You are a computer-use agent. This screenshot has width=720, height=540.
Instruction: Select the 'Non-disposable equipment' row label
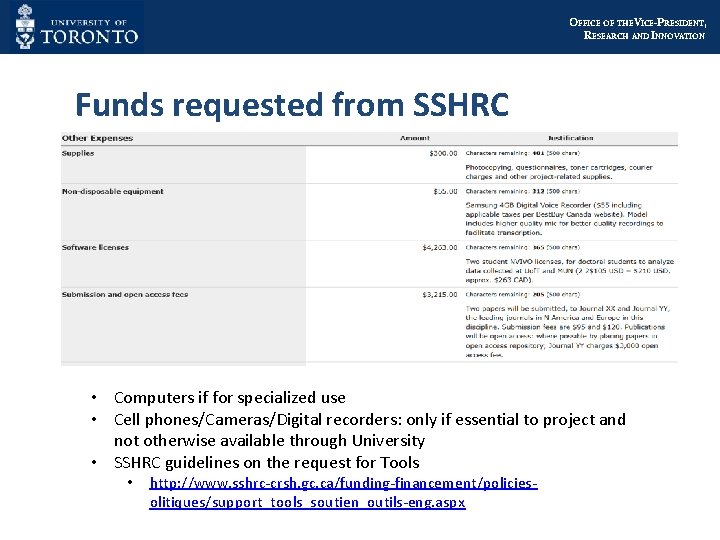tap(112, 191)
